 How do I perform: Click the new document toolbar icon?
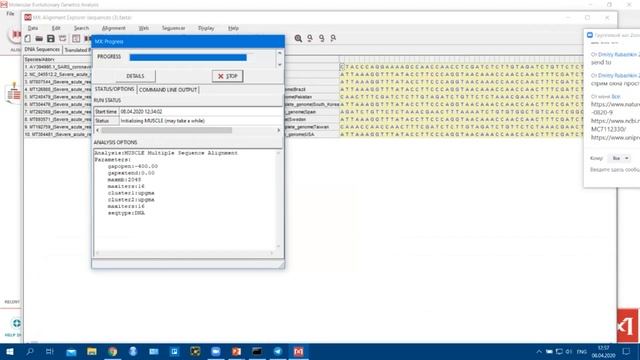[x=28, y=38]
